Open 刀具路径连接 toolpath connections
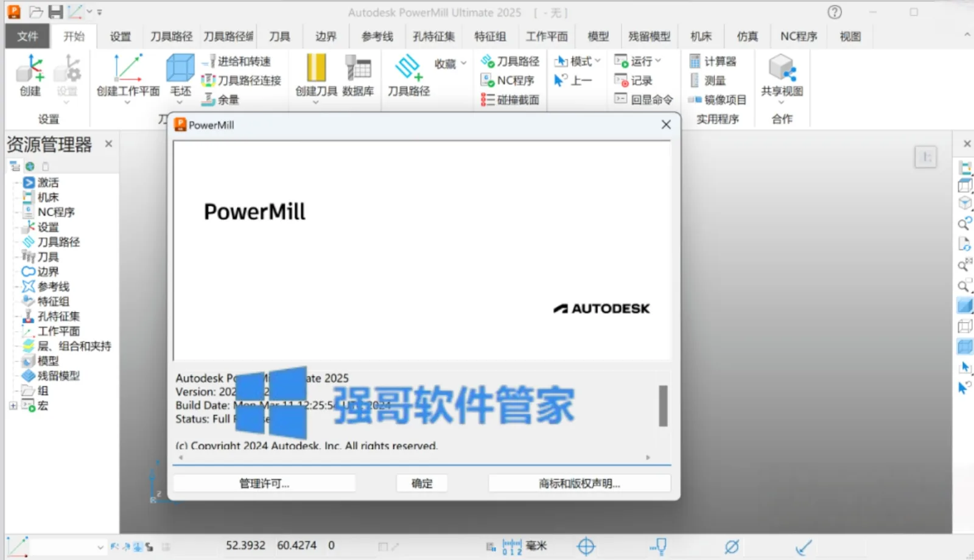Viewport: 974px width, 560px height. click(x=242, y=80)
